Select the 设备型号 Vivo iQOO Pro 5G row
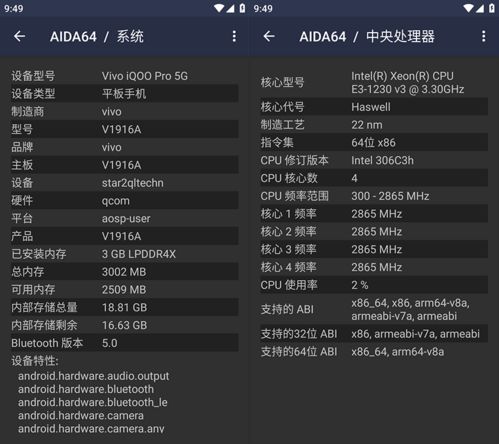This screenshot has width=499, height=444. (125, 76)
